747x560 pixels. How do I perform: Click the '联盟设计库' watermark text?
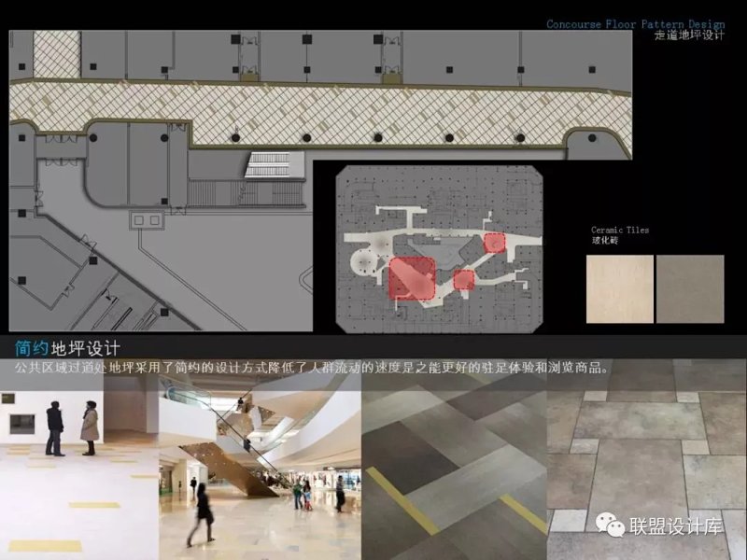tap(677, 527)
